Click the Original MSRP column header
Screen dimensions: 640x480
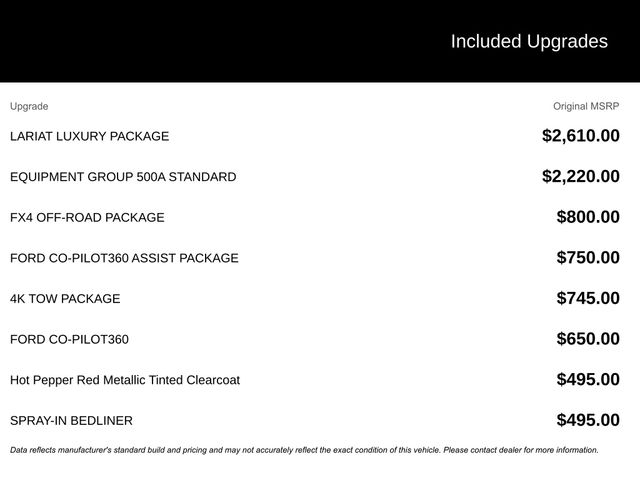586,106
